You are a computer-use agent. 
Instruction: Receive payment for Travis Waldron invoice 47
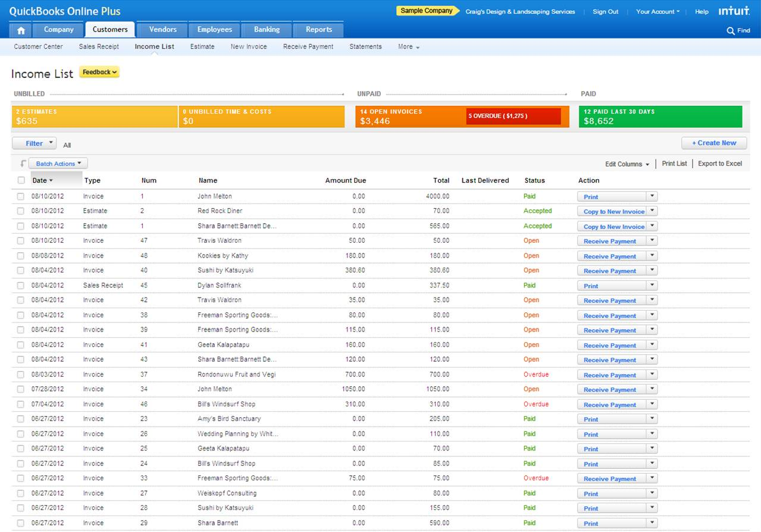(x=612, y=241)
